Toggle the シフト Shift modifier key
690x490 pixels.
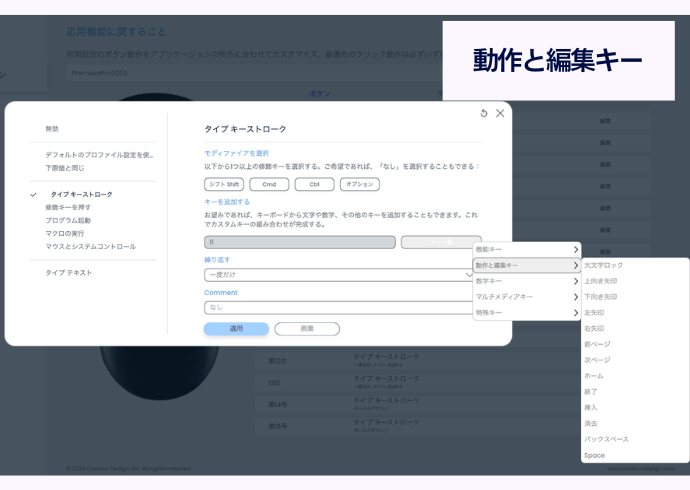pos(223,184)
